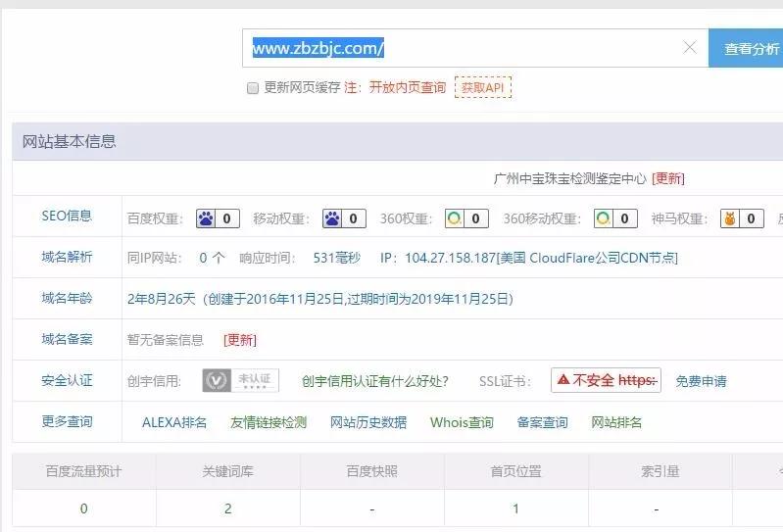Click the Baidu weight paw icon
Image resolution: width=783 pixels, height=532 pixels.
[205, 218]
